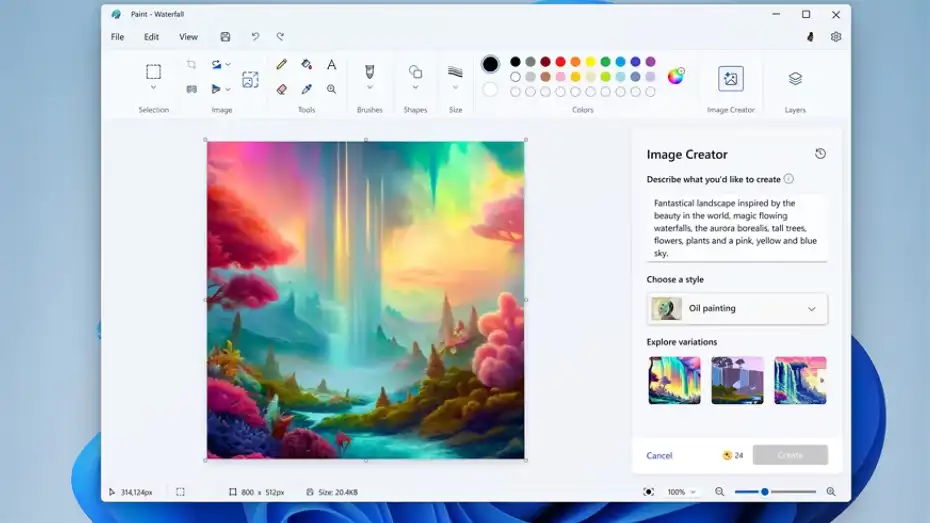Select the Text tool
The width and height of the screenshot is (930, 523).
point(332,64)
